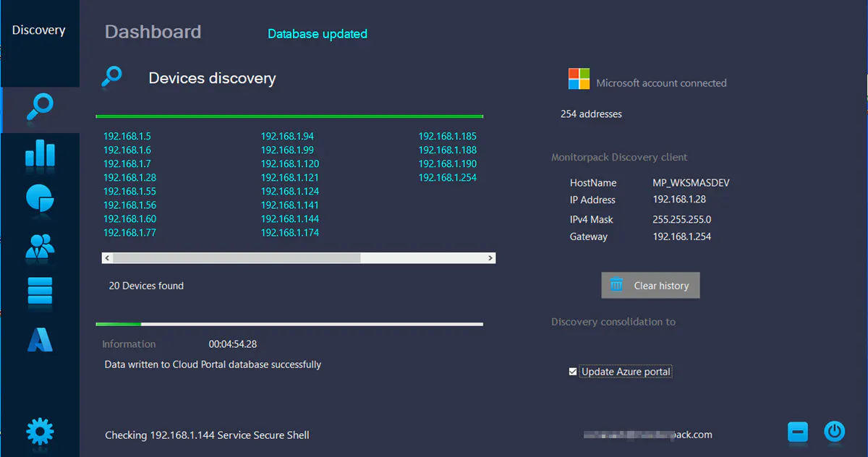Select device address 192.168.1.190
The height and width of the screenshot is (457, 868).
coord(448,163)
